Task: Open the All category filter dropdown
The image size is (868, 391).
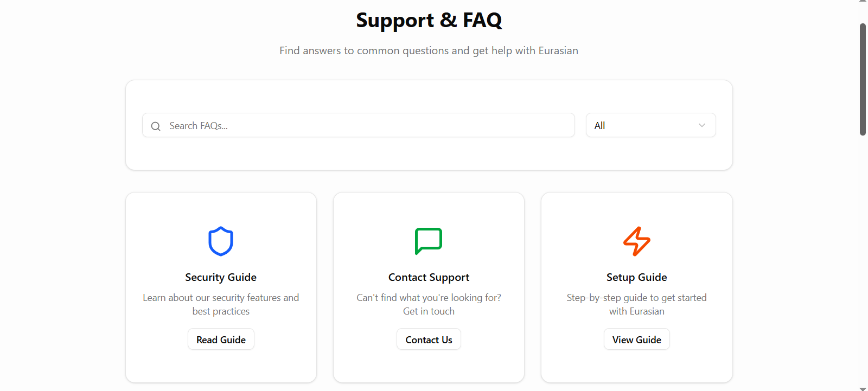Action: tap(650, 125)
